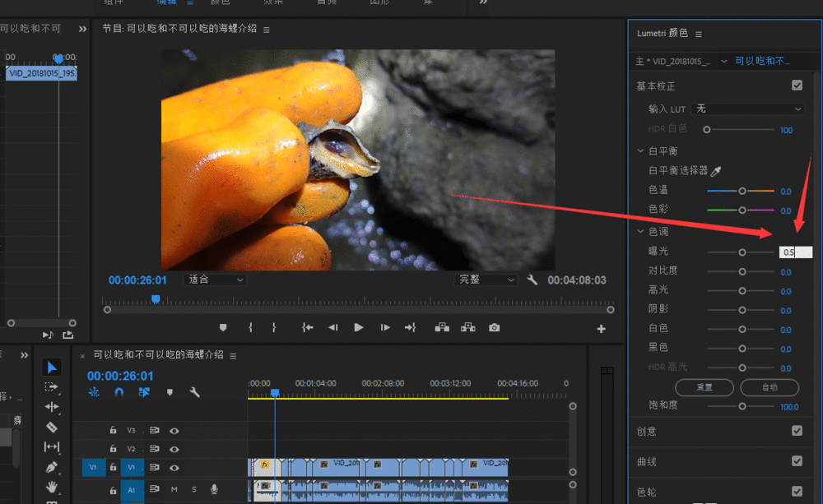Collapse the 色调 section
Screen dimensions: 823x504
[641, 232]
